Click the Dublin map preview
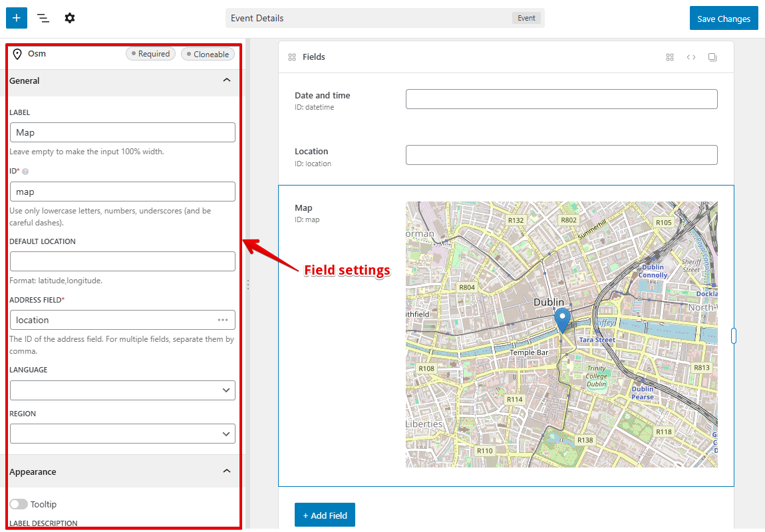The width and height of the screenshot is (765, 532). click(x=561, y=334)
